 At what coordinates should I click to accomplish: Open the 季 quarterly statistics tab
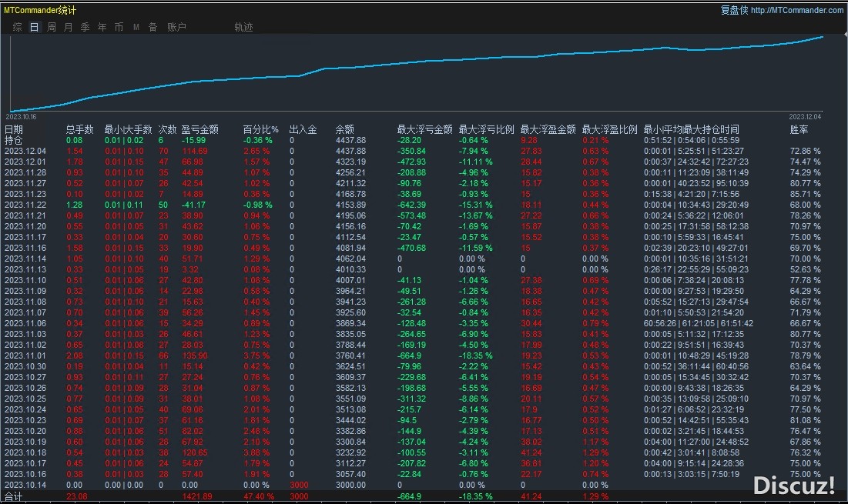point(85,27)
